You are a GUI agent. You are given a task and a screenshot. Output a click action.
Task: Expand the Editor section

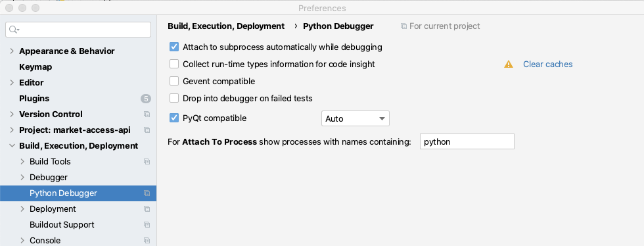[12, 83]
